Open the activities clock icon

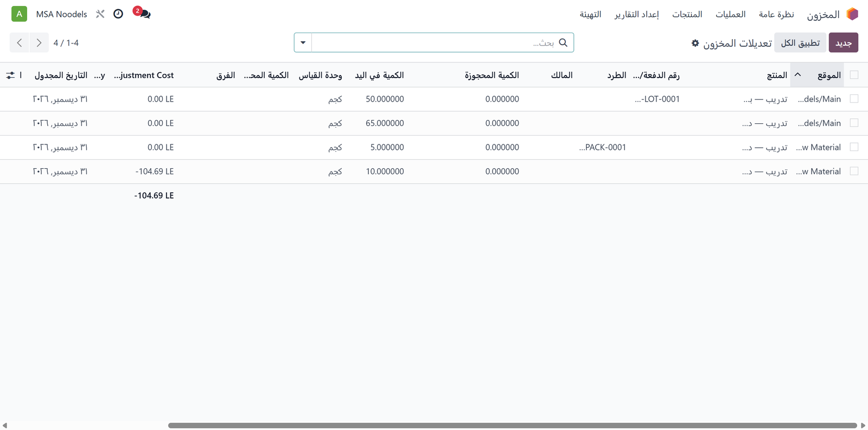pyautogui.click(x=118, y=14)
